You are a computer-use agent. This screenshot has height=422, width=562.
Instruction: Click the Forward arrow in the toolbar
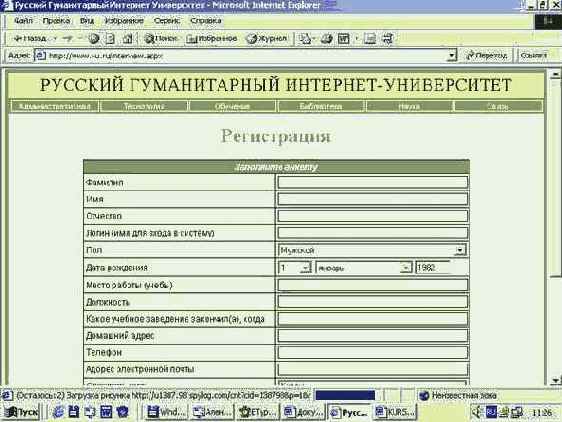click(67, 38)
